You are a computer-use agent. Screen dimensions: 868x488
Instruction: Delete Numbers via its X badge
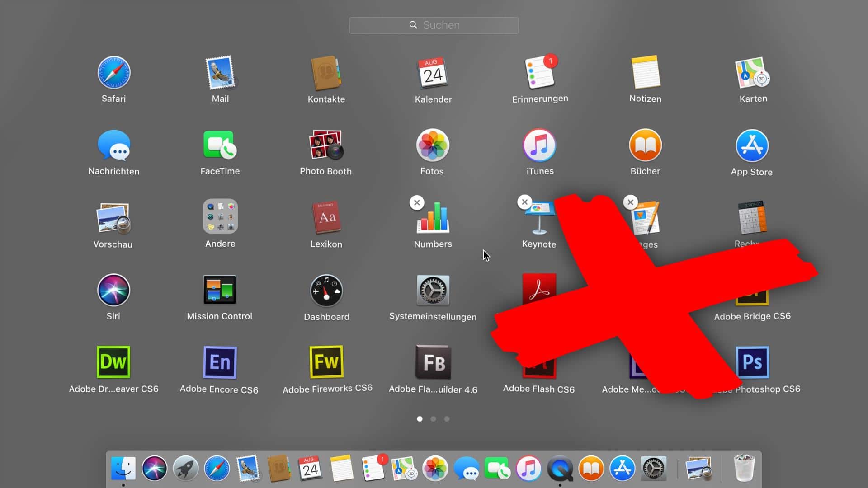pyautogui.click(x=417, y=202)
